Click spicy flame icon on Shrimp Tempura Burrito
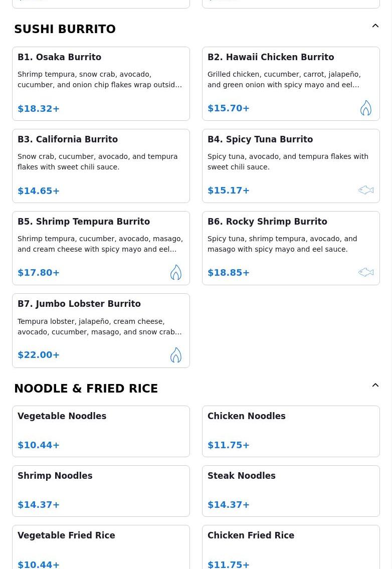 pyautogui.click(x=175, y=273)
